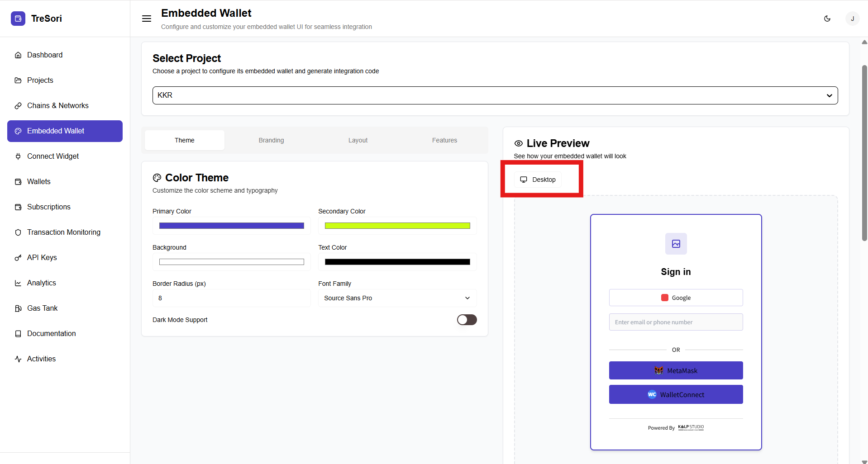Open API Keys in sidebar
Viewport: 868px width, 464px height.
tap(42, 257)
